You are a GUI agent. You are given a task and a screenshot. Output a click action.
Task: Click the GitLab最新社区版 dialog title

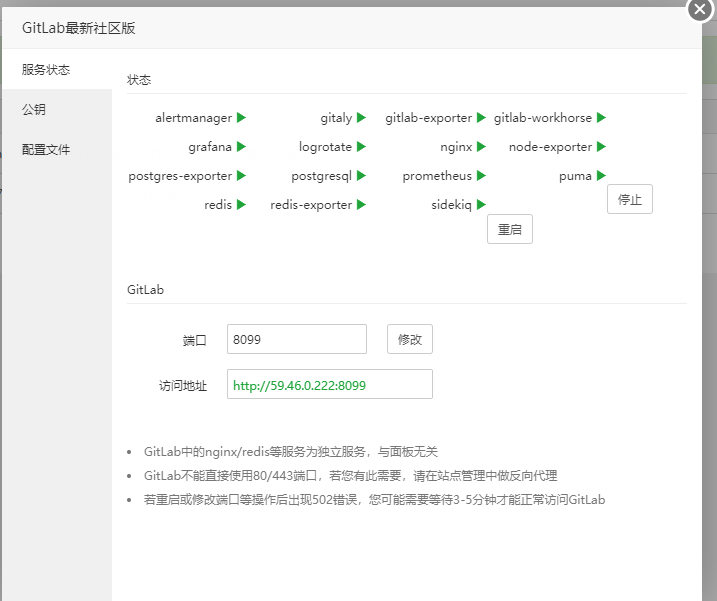[79, 28]
